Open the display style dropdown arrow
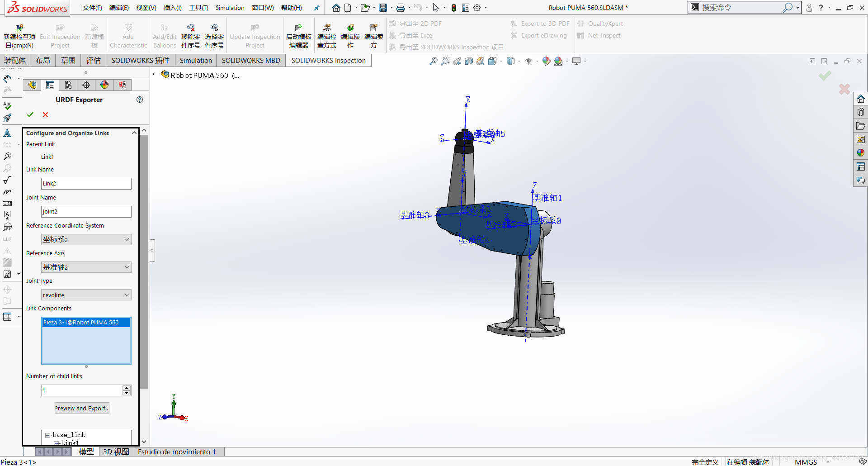Image resolution: width=868 pixels, height=466 pixels. click(519, 61)
